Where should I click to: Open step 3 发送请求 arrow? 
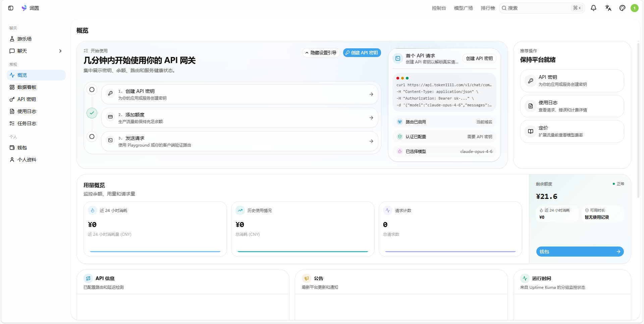371,141
